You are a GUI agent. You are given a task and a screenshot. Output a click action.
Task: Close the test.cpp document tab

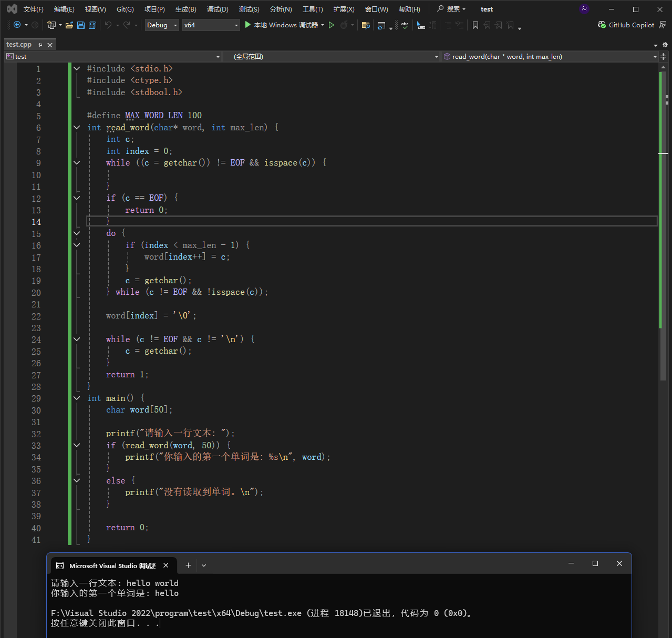point(50,45)
